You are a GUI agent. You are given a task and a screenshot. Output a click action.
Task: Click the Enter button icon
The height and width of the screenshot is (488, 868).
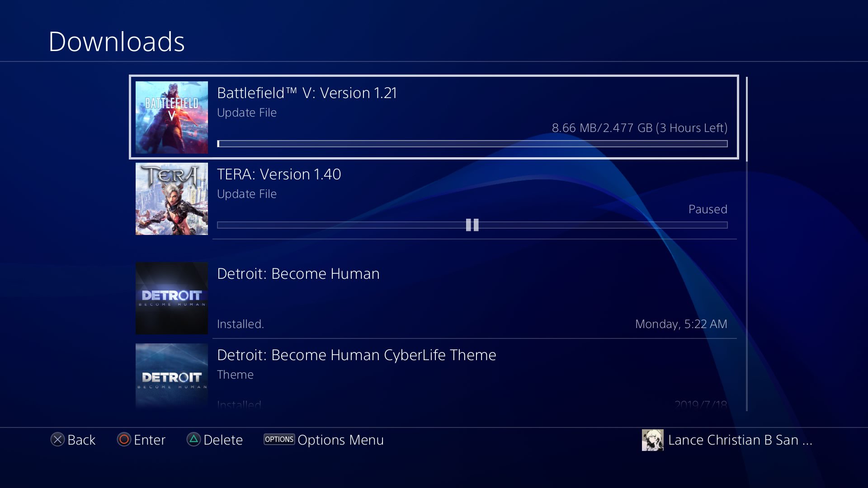(x=123, y=440)
